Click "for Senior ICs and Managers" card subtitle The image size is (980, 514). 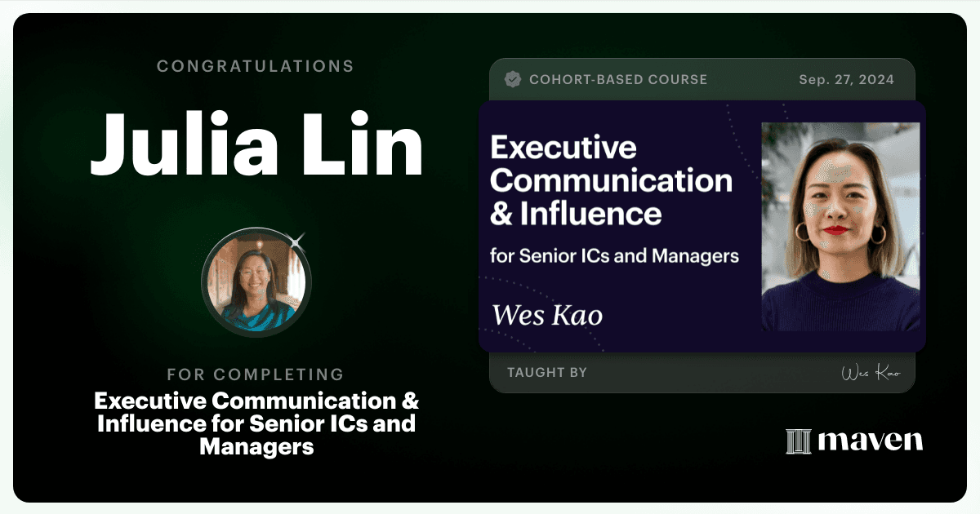coord(614,255)
